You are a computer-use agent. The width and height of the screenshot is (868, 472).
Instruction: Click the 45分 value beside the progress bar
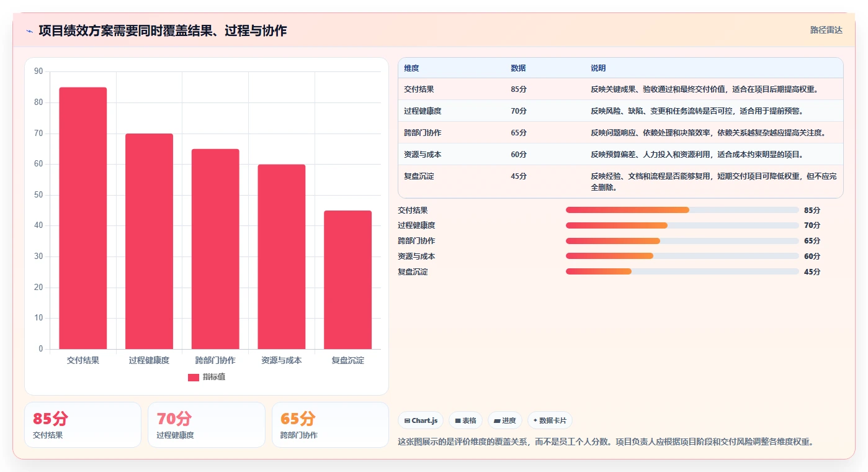pyautogui.click(x=812, y=272)
